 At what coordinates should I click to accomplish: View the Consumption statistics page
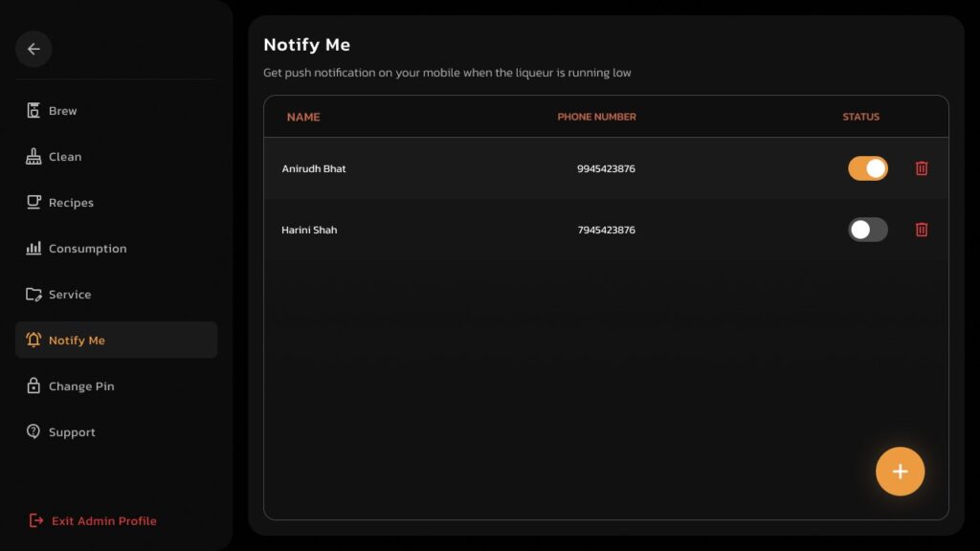tap(86, 249)
